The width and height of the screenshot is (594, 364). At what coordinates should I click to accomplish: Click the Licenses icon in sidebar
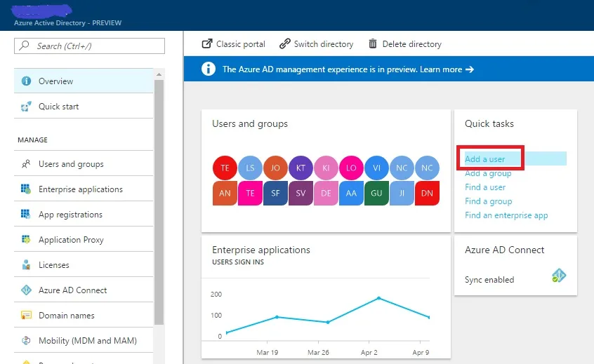(x=26, y=265)
